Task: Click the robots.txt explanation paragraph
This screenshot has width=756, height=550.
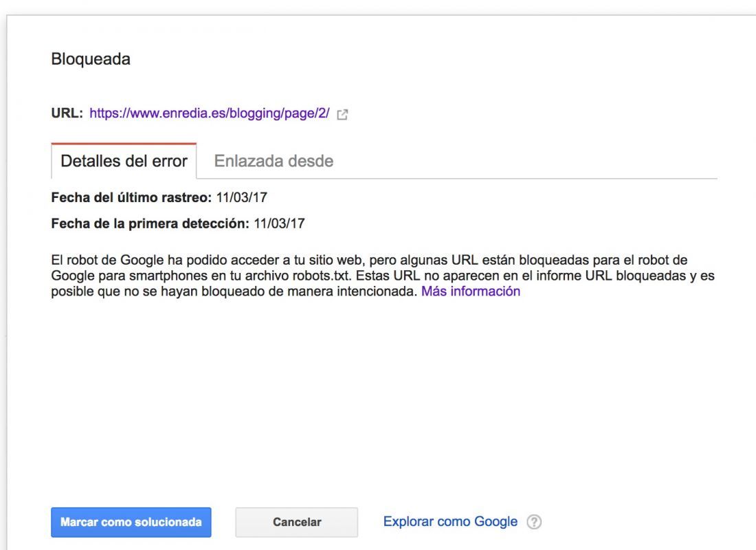Action: (x=383, y=276)
